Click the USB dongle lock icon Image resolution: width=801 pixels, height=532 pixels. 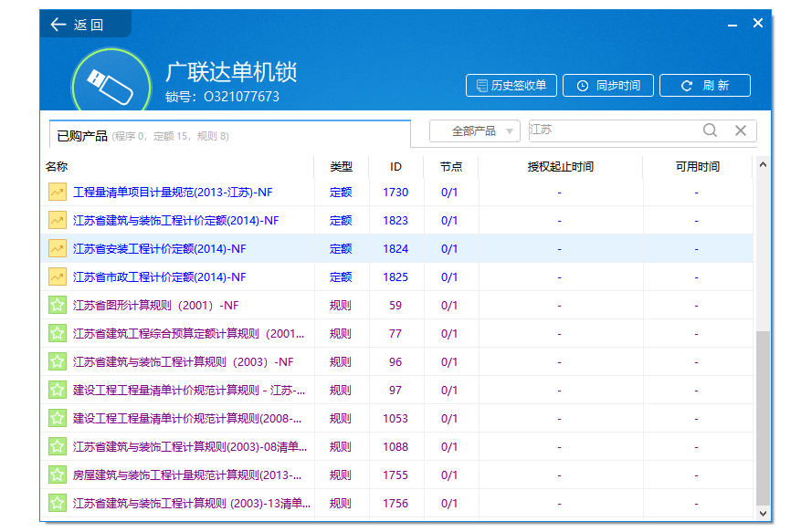pos(111,82)
